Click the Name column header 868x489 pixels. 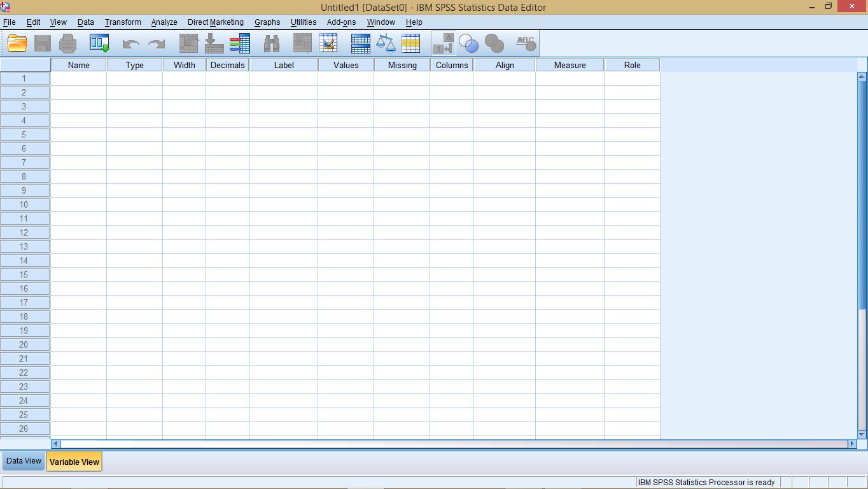point(79,65)
